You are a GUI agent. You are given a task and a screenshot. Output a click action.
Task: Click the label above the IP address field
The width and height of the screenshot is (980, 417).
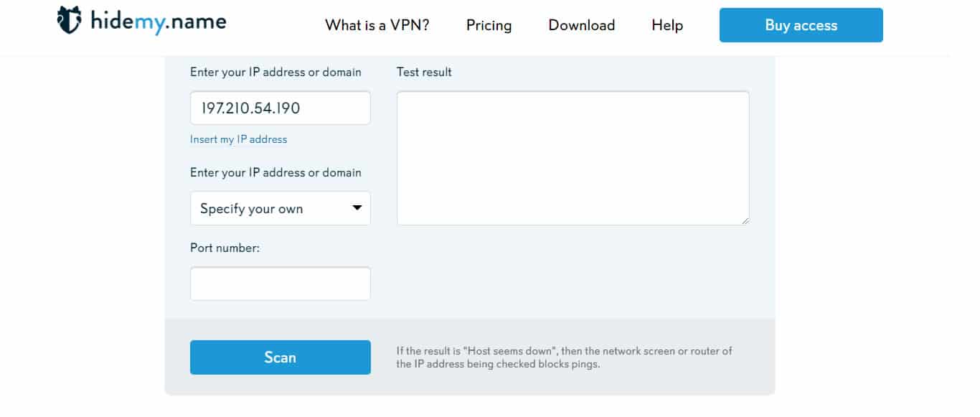[x=275, y=72]
